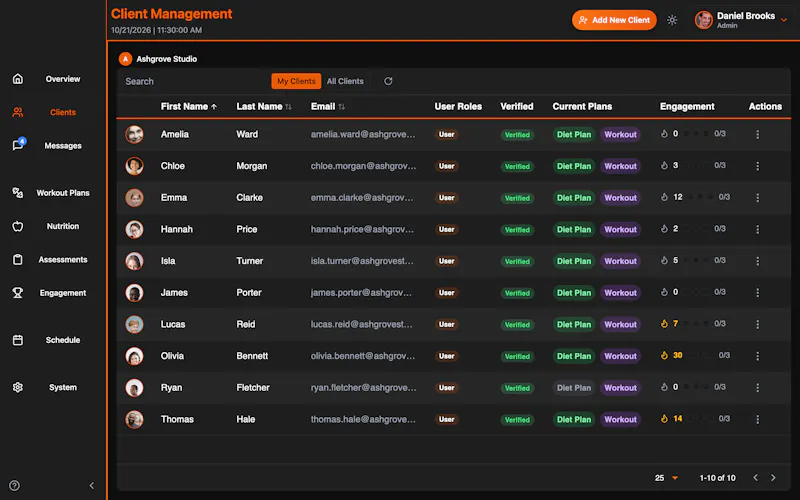Toggle light/dark theme sun icon
This screenshot has height=500, width=800.
(x=672, y=20)
